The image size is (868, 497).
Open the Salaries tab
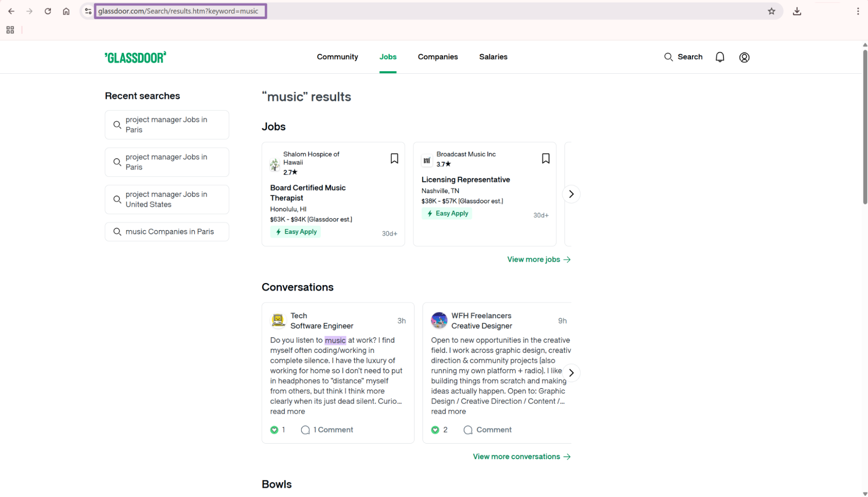[493, 57]
